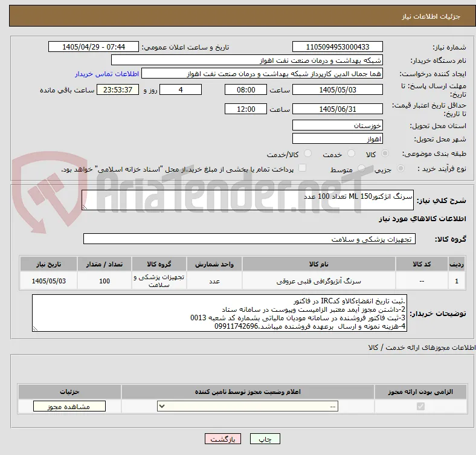Click the شماره نیاز field 1105094953000433

click(337, 47)
